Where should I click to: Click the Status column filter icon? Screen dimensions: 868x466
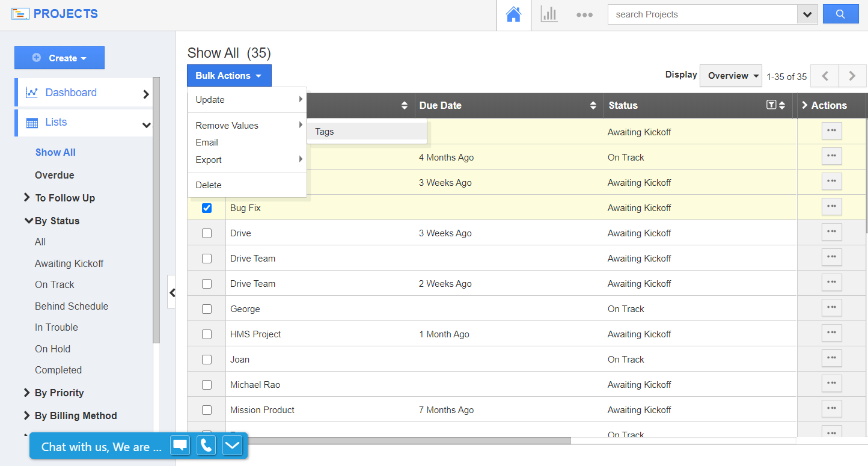pyautogui.click(x=771, y=105)
